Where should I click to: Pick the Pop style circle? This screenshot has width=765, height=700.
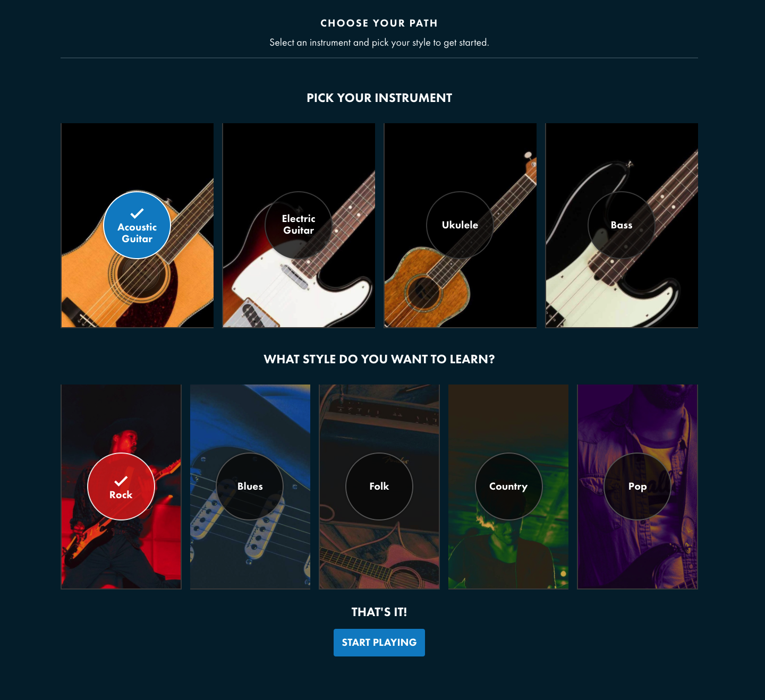(x=637, y=486)
